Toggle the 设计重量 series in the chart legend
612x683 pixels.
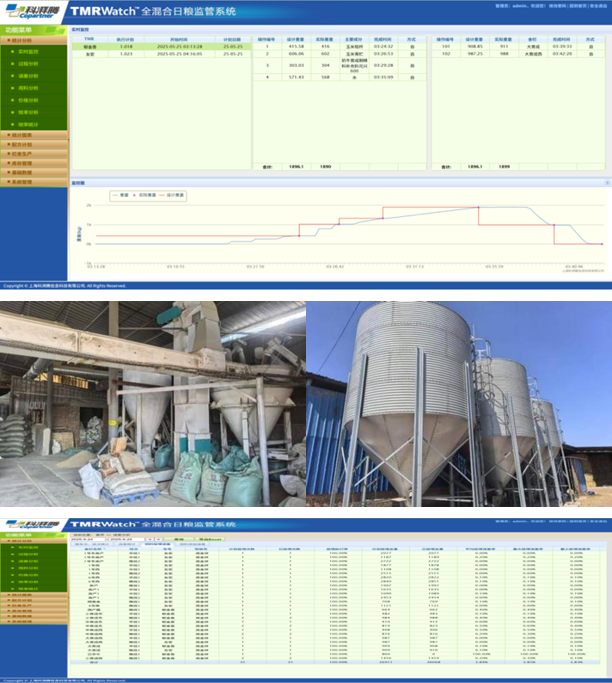click(x=172, y=196)
